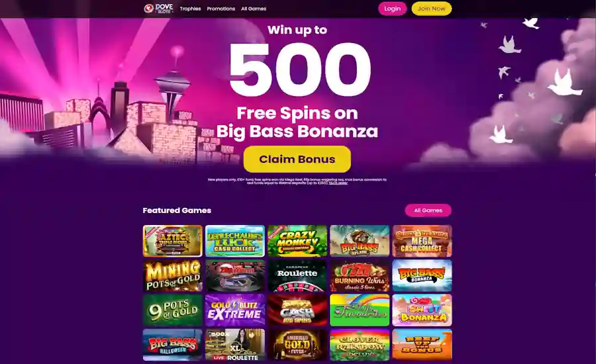The width and height of the screenshot is (596, 364).
Task: Launch the Aztec Triple Riches game tile
Action: pos(173,241)
